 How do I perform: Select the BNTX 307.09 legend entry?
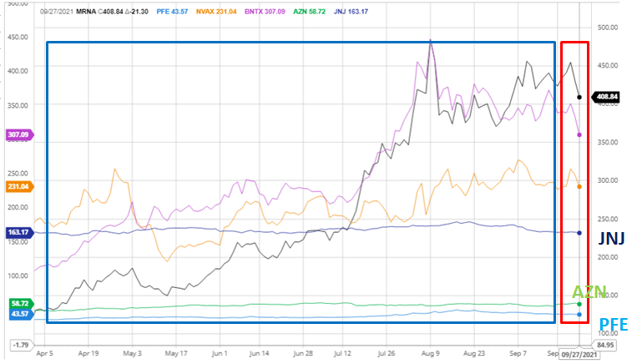[x=265, y=12]
